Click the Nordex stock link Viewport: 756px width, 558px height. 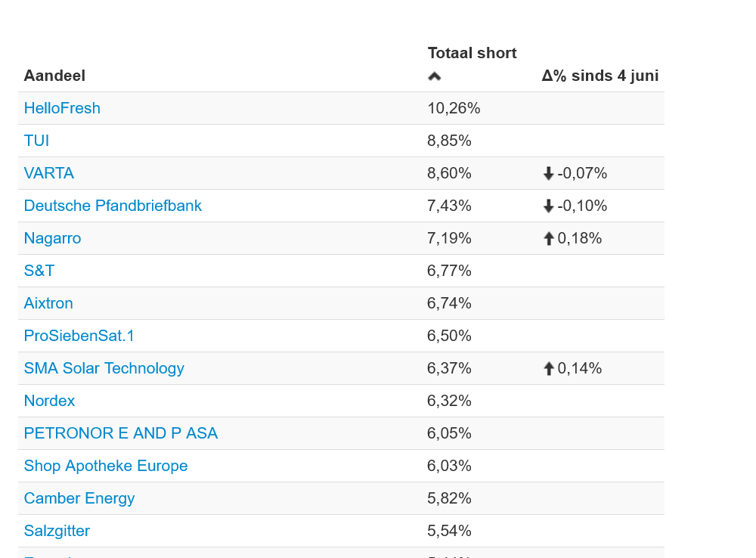coord(49,401)
